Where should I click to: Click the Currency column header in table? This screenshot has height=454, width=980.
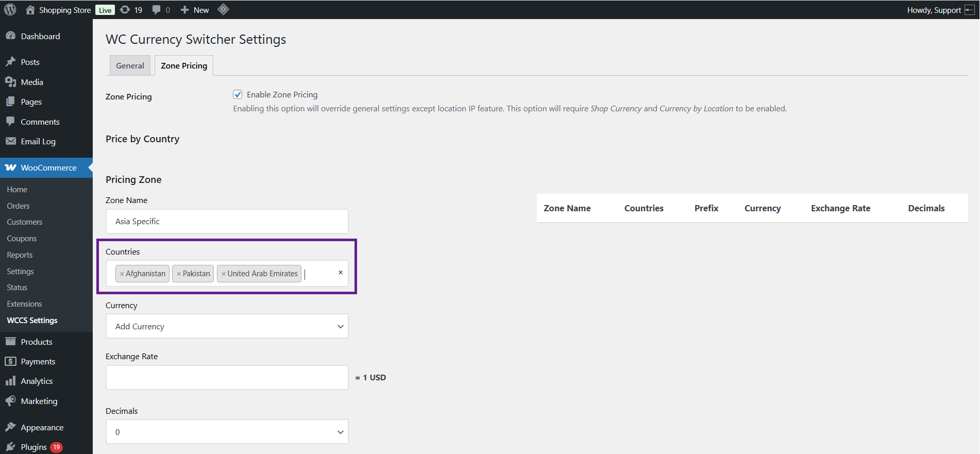(763, 208)
